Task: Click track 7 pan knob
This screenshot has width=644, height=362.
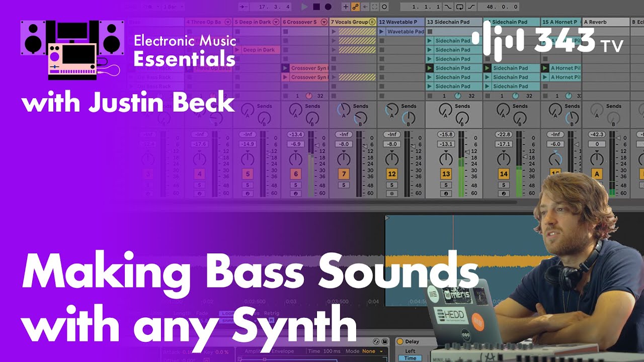Action: point(344,159)
